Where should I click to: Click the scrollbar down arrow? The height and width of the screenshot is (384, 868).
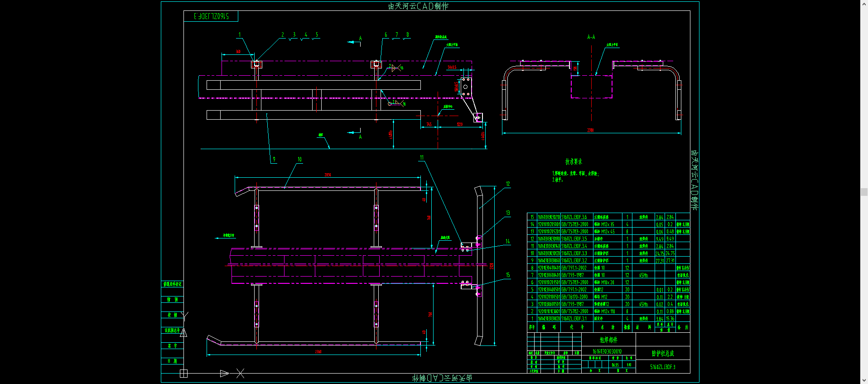click(864, 380)
